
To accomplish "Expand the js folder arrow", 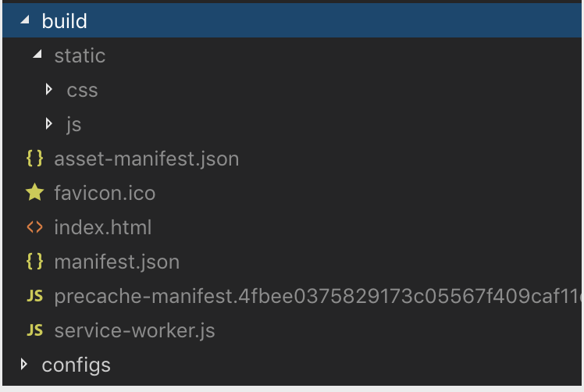I will (49, 123).
